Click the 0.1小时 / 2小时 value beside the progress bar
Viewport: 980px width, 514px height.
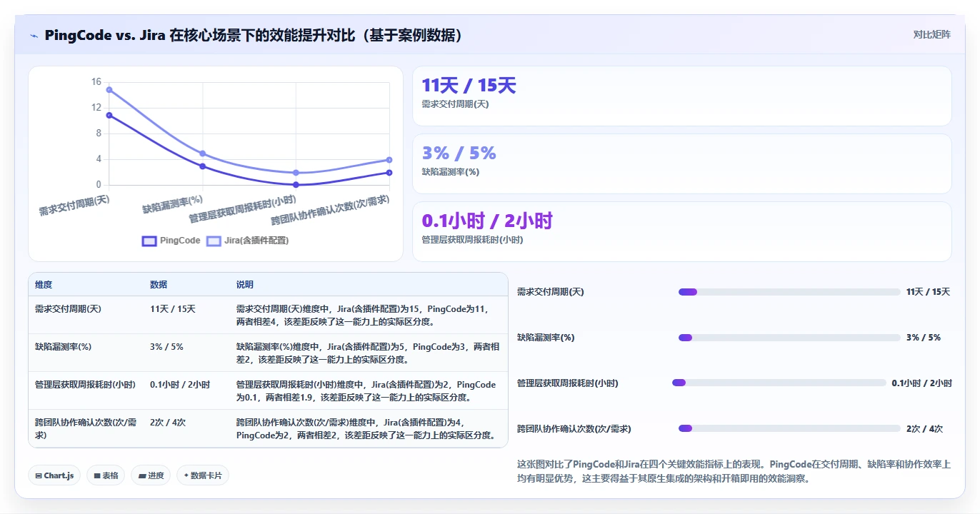click(921, 383)
